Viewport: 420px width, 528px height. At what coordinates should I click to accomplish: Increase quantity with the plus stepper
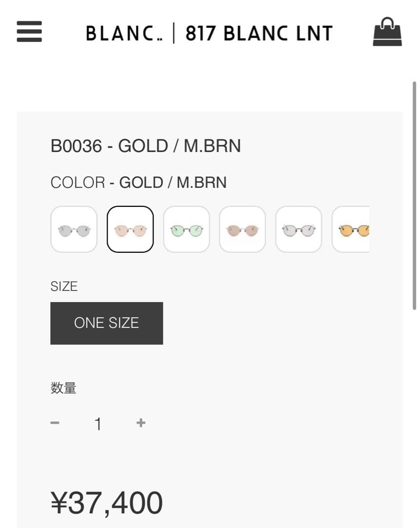point(140,422)
